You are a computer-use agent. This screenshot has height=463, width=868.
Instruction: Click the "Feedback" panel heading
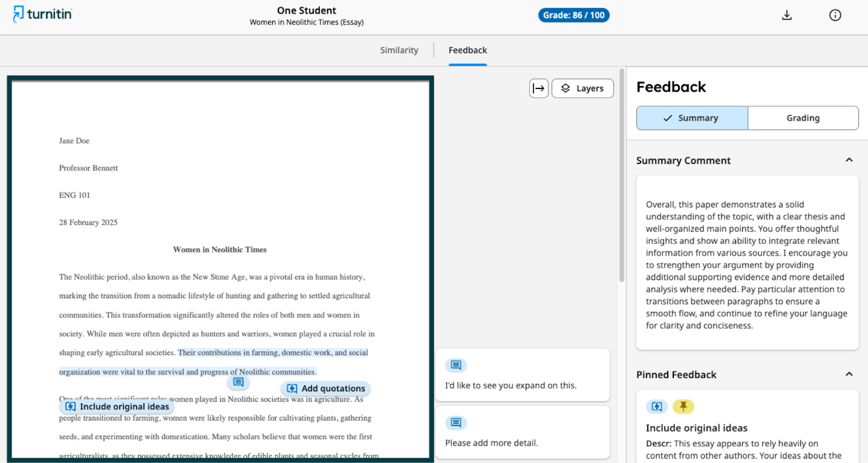671,87
